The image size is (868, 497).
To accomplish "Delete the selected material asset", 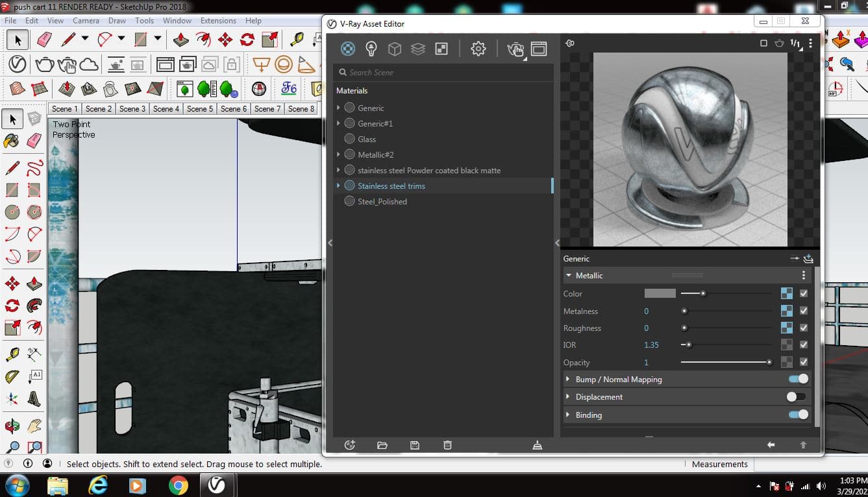I will [447, 445].
